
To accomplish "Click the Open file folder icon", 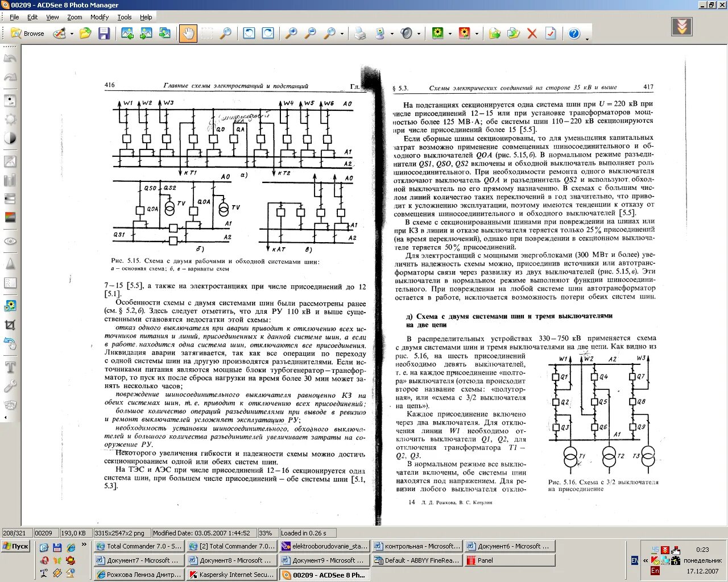I will click(85, 34).
